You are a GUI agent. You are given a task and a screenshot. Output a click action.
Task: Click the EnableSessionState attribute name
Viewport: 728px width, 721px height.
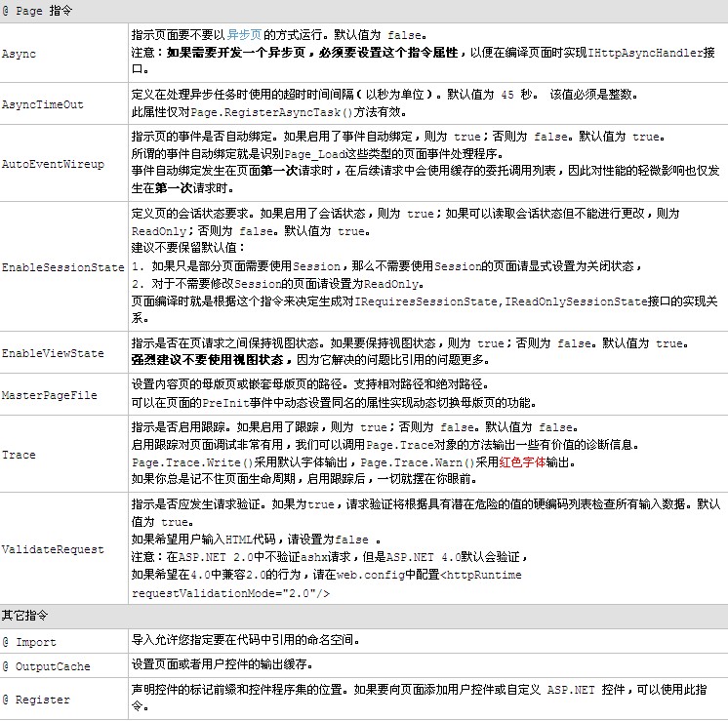(62, 266)
